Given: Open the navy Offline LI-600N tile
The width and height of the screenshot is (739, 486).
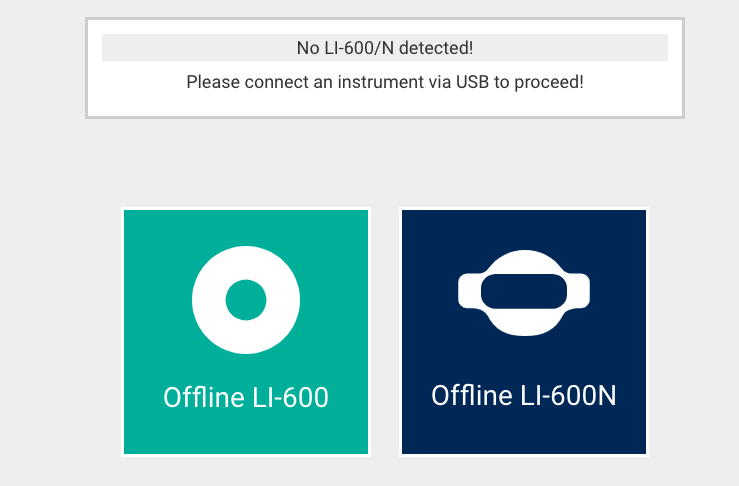Looking at the screenshot, I should click(x=524, y=332).
